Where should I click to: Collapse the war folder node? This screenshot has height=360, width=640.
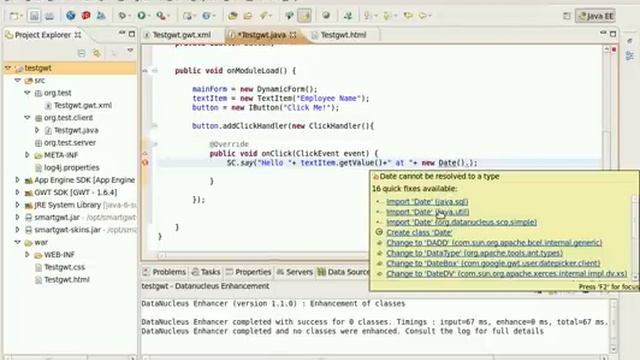coord(18,242)
